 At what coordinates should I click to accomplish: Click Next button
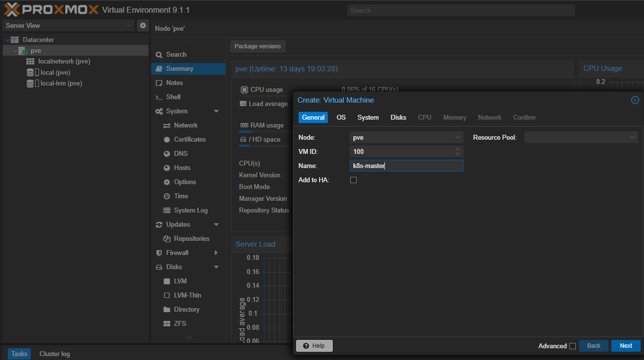click(x=626, y=346)
